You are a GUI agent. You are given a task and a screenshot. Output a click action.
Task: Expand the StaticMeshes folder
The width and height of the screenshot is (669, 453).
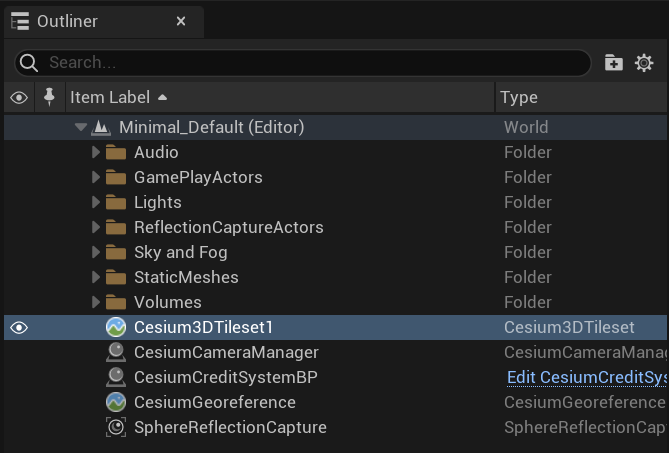[x=96, y=277]
